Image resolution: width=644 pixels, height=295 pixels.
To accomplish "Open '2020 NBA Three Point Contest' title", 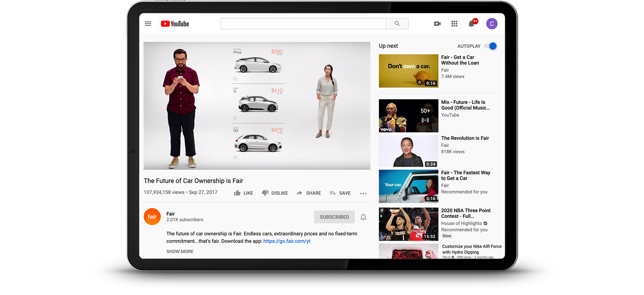I will point(466,213).
